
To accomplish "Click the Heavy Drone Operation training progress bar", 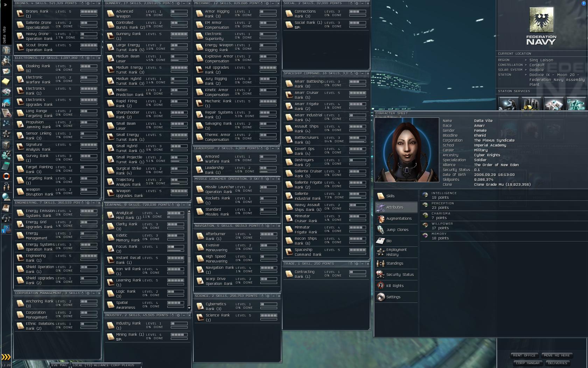I will click(x=89, y=38).
